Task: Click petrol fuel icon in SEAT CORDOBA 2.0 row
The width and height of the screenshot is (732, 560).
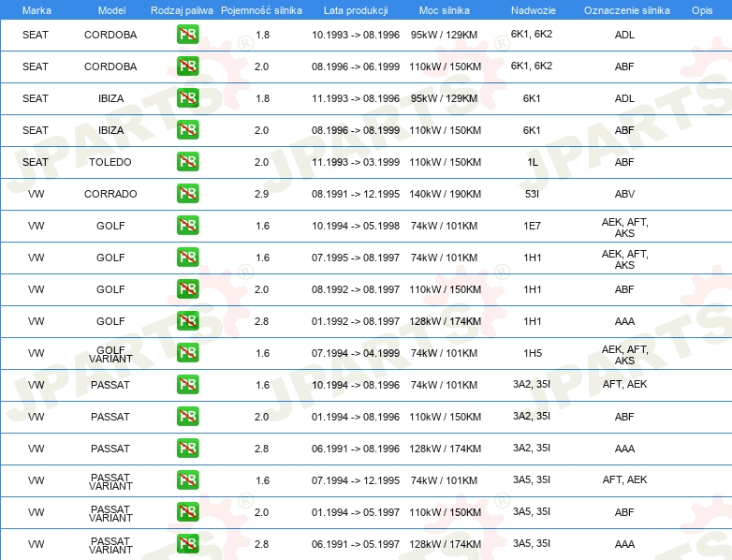Action: [187, 66]
